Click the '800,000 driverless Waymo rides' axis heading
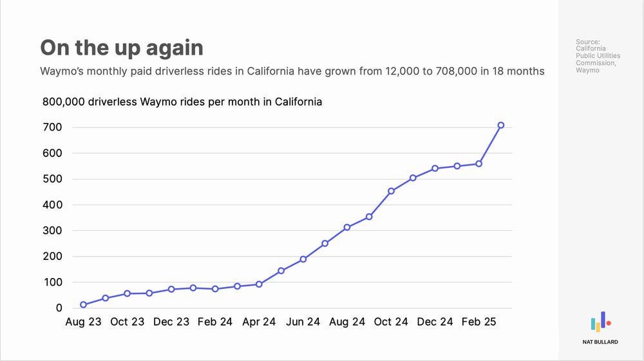Image resolution: width=644 pixels, height=361 pixels. pyautogui.click(x=182, y=102)
